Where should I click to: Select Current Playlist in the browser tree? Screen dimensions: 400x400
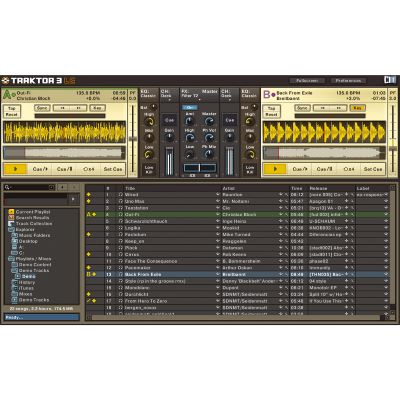[33, 212]
